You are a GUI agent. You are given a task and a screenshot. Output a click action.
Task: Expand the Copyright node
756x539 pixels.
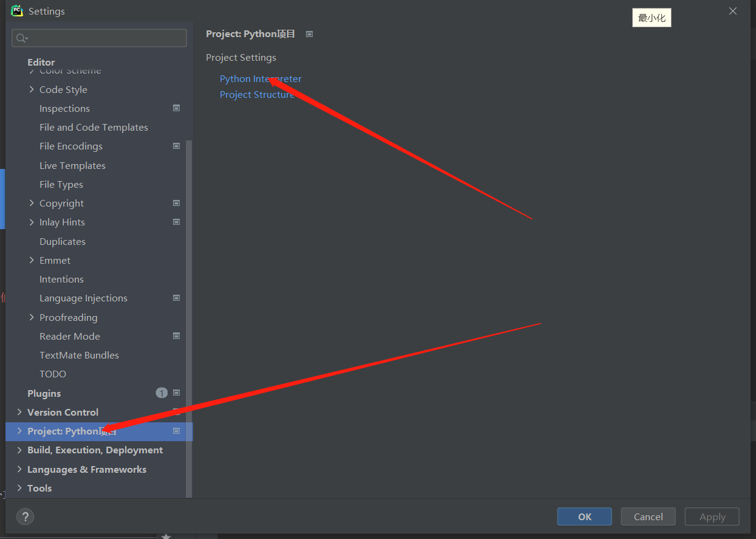[32, 203]
